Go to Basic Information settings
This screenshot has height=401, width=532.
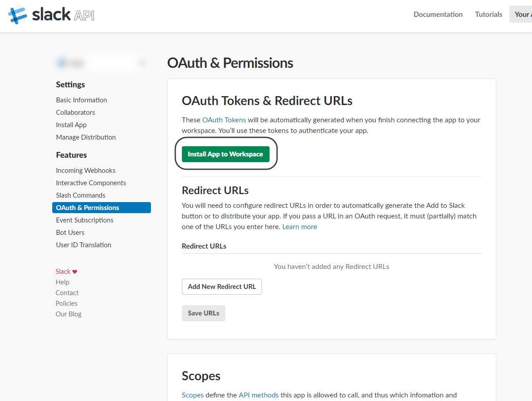(x=81, y=100)
